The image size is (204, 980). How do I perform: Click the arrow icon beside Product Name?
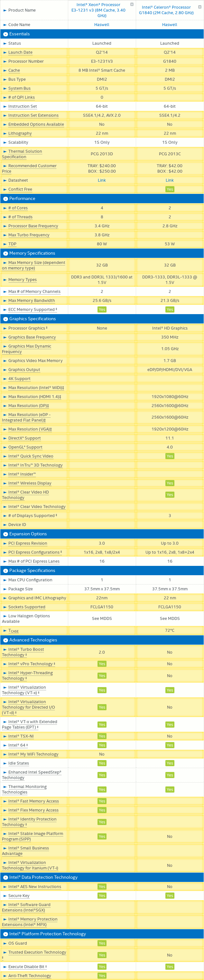(x=5, y=10)
